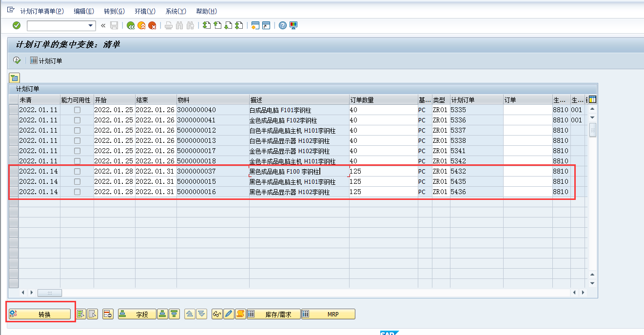Screen dimensions: 644x335
Task: Open the command field dropdown arrow
Action: (x=90, y=24)
